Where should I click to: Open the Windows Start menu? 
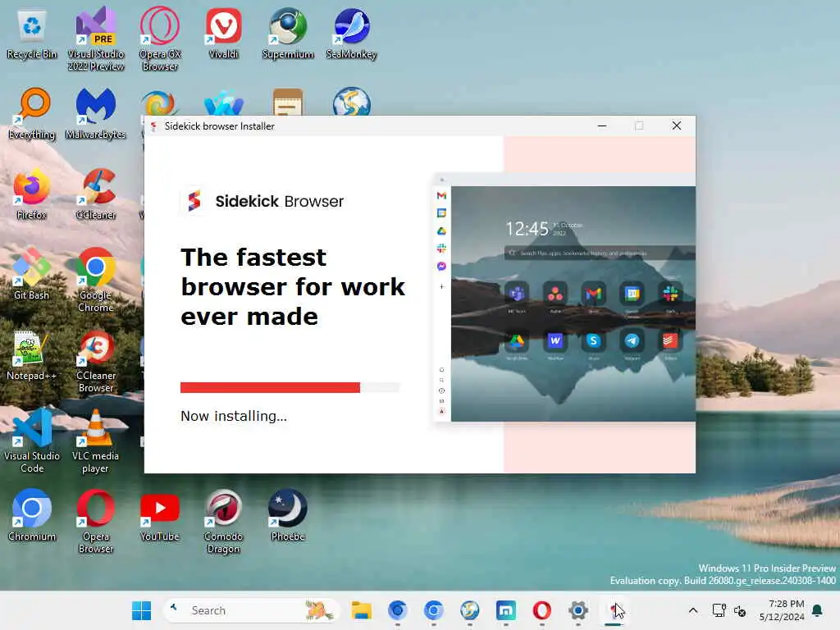[141, 610]
